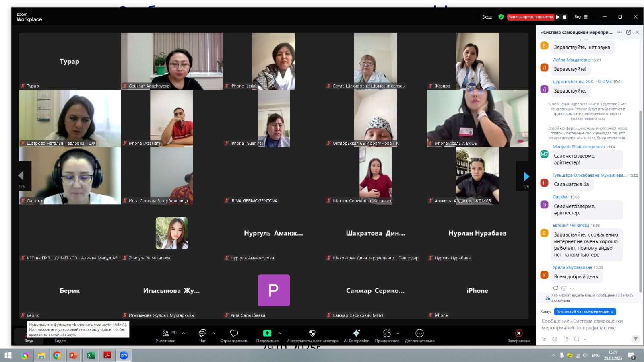Unmute microphone with the Звук button
This screenshot has width=644, height=362.
click(29, 336)
